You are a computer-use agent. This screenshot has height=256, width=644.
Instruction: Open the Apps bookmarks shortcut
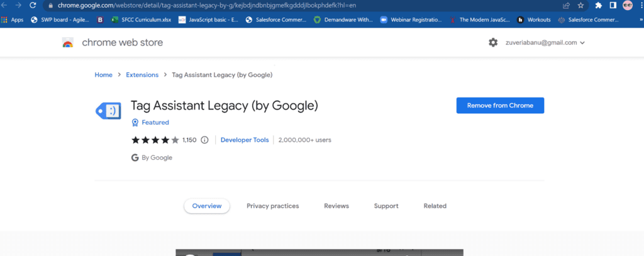13,19
